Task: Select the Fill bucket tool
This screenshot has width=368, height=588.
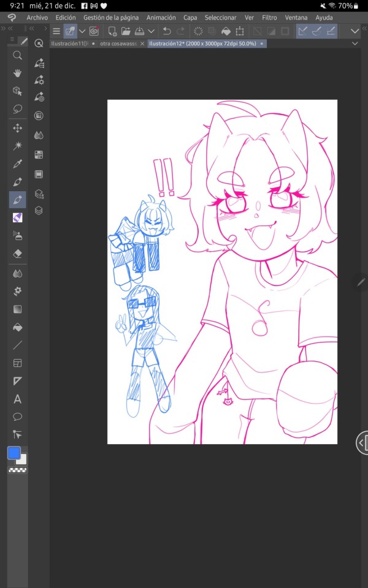Action: [17, 327]
